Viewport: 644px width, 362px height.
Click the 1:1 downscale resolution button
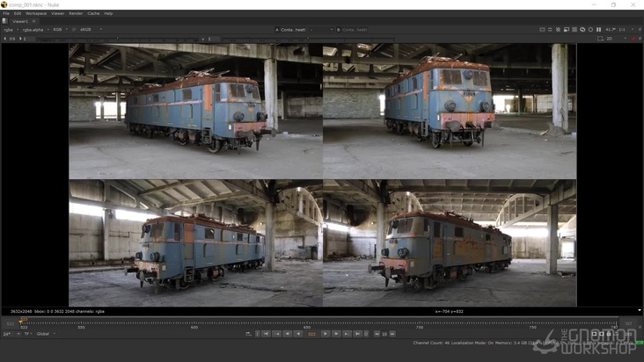coord(622,30)
